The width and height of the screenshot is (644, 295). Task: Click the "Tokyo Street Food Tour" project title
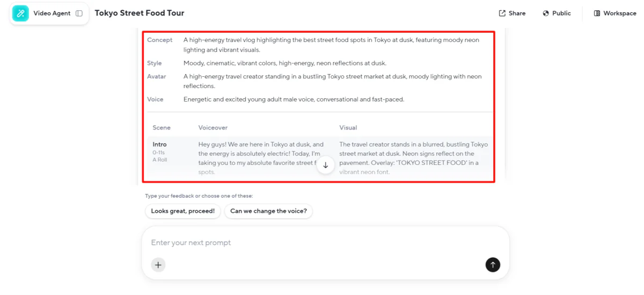[x=140, y=13]
